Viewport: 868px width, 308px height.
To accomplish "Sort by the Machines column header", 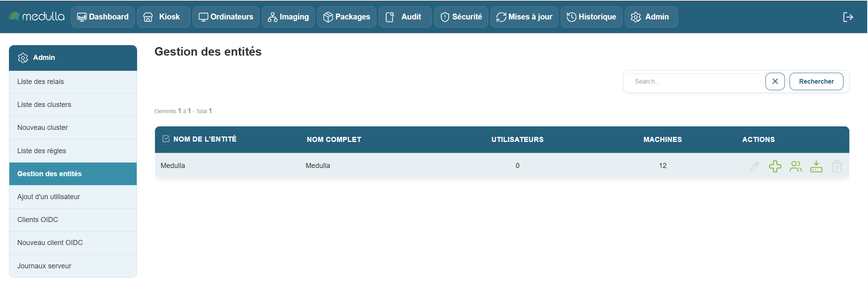I will 662,140.
